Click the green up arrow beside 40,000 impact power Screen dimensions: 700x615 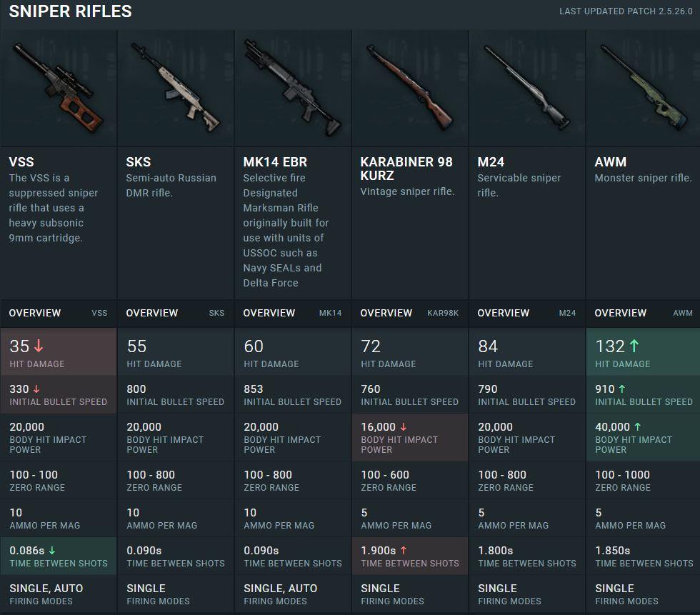click(x=637, y=427)
